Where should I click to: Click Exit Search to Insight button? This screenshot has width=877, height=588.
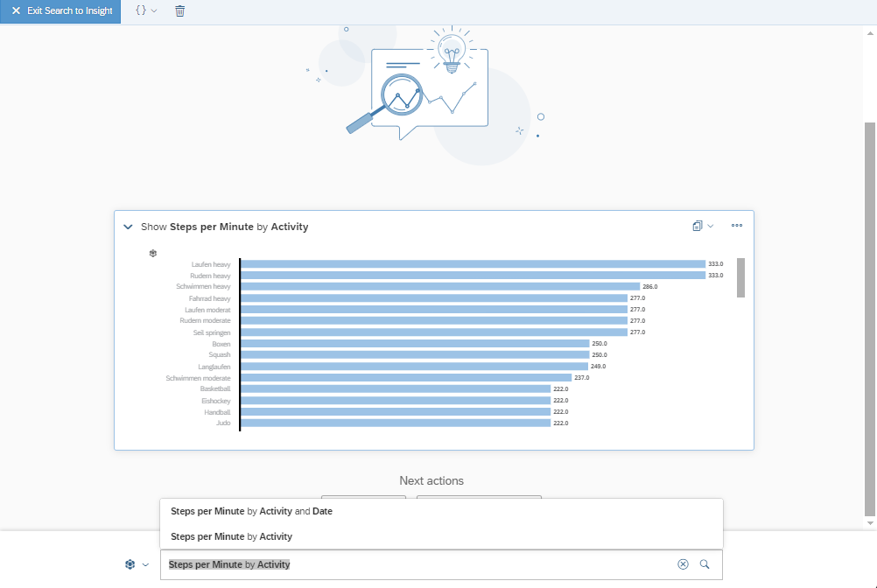click(60, 11)
